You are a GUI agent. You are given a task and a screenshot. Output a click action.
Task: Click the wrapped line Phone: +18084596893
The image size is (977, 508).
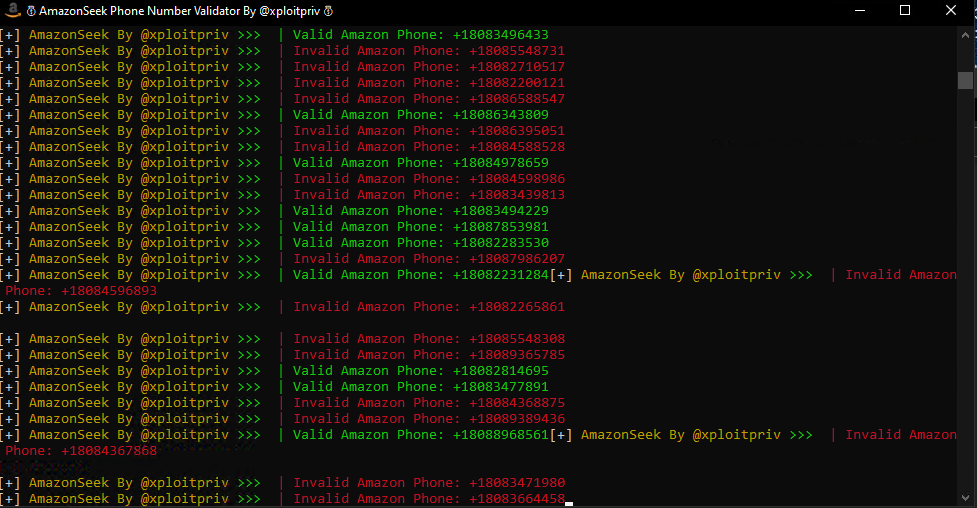coord(81,291)
